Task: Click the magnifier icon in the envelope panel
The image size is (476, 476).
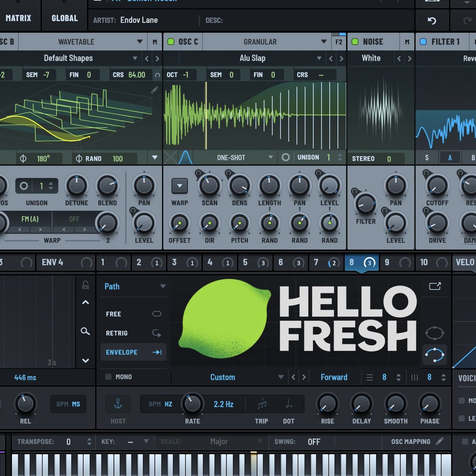Action: (x=85, y=332)
